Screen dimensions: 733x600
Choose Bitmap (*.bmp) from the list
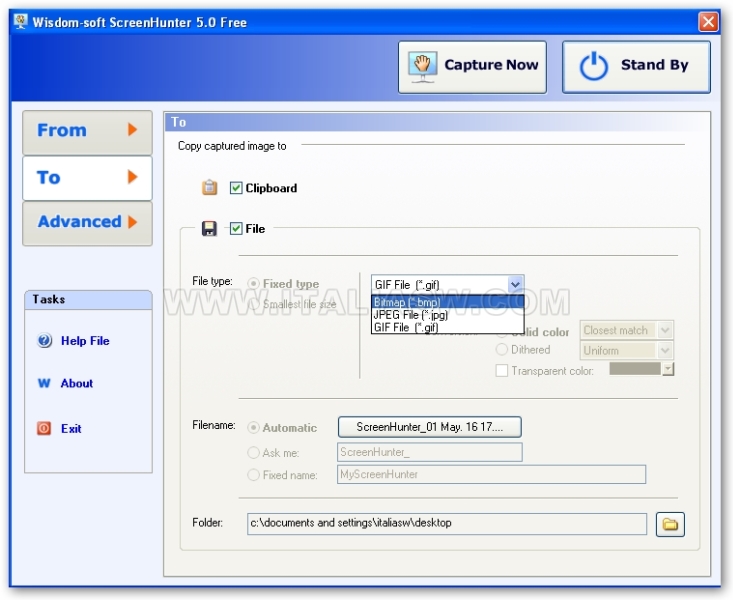[x=447, y=302]
